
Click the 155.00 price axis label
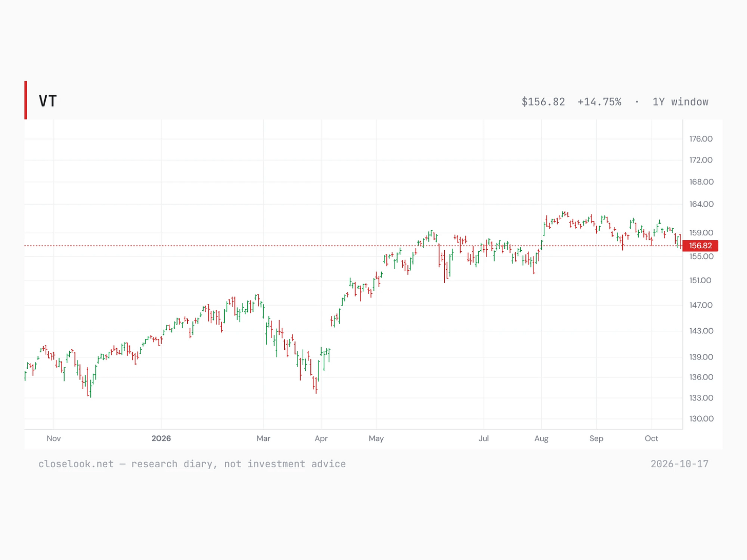click(x=701, y=256)
